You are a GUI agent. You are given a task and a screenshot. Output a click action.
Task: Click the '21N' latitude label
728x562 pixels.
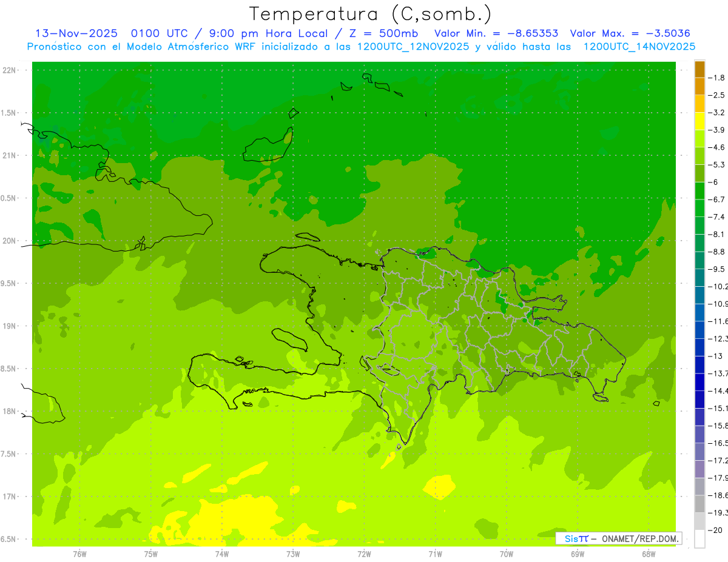[x=10, y=155]
